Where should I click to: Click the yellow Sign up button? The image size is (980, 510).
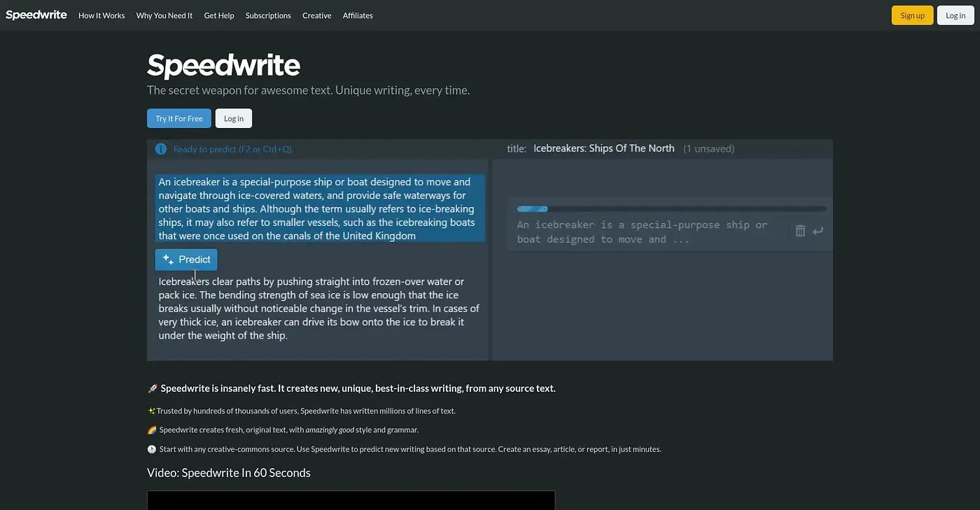pyautogui.click(x=912, y=15)
